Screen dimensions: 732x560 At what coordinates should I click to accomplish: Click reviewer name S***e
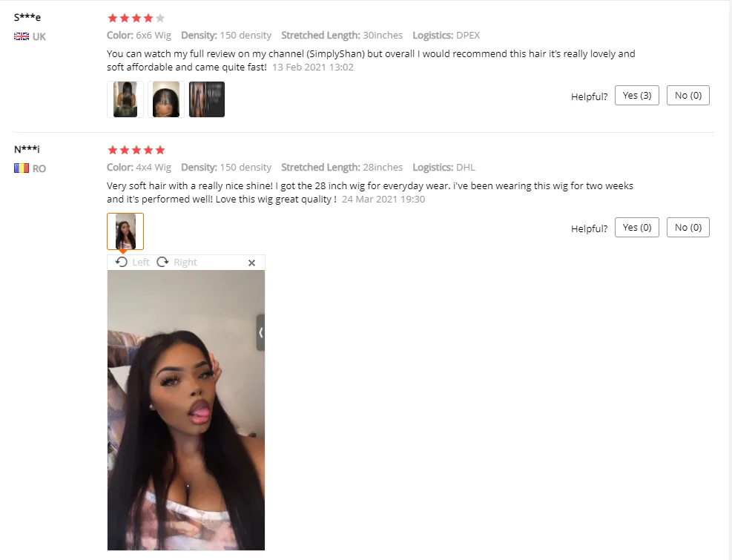pos(27,17)
